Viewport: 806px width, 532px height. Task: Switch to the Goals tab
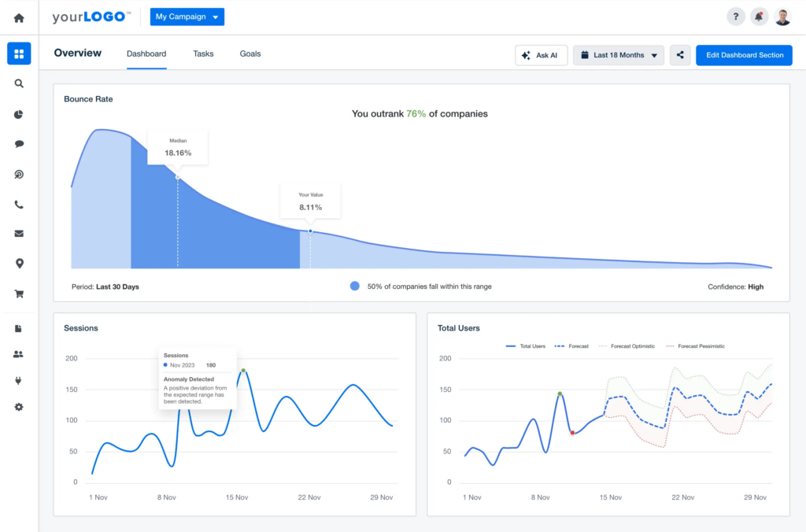[250, 54]
